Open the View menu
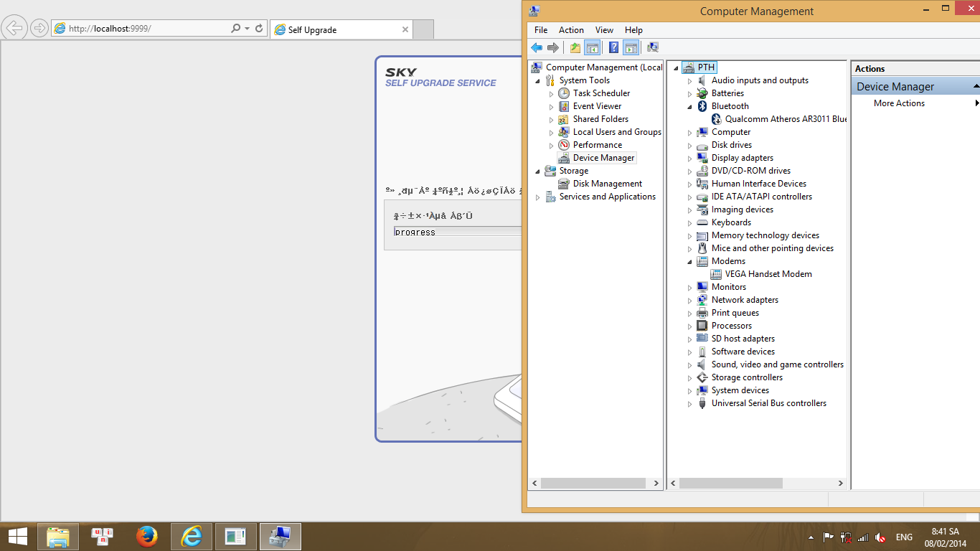 pyautogui.click(x=604, y=30)
